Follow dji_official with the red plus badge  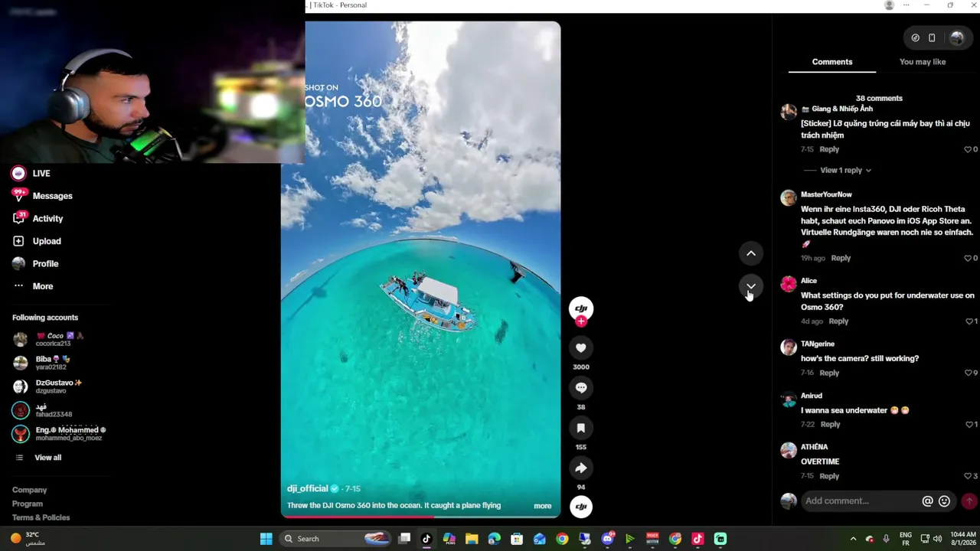[x=581, y=321]
